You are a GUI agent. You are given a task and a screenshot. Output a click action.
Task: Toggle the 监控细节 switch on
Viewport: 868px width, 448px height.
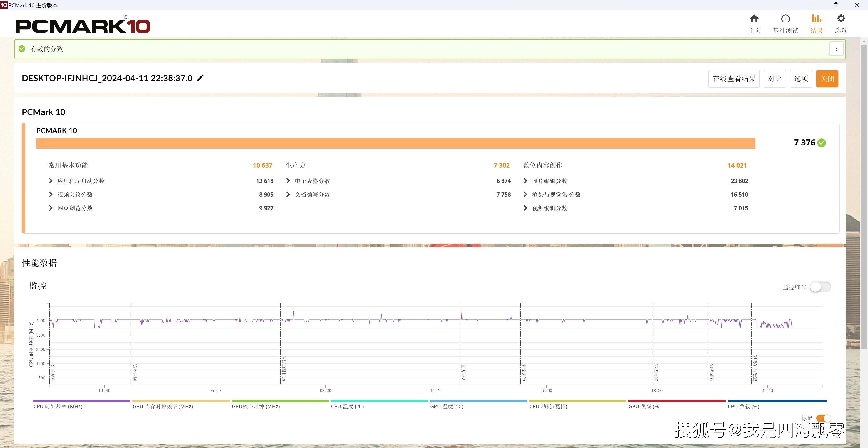point(820,287)
